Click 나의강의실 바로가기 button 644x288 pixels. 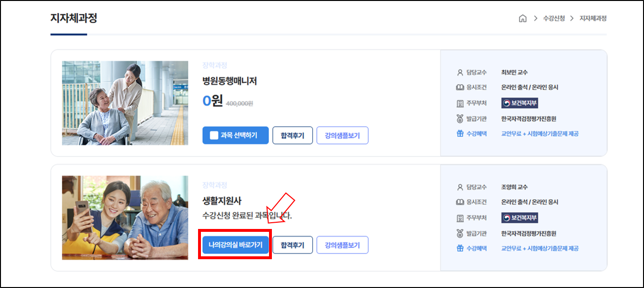[x=234, y=244]
